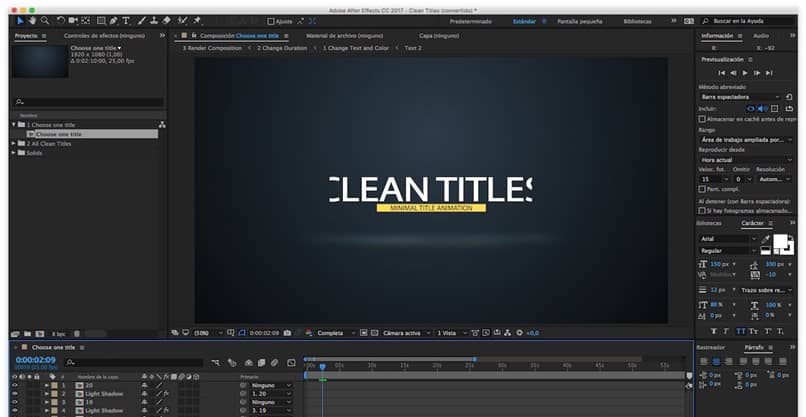The width and height of the screenshot is (806, 417).
Task: Open 'Área de trabajo ampliada por...' range dropdown
Action: point(746,139)
